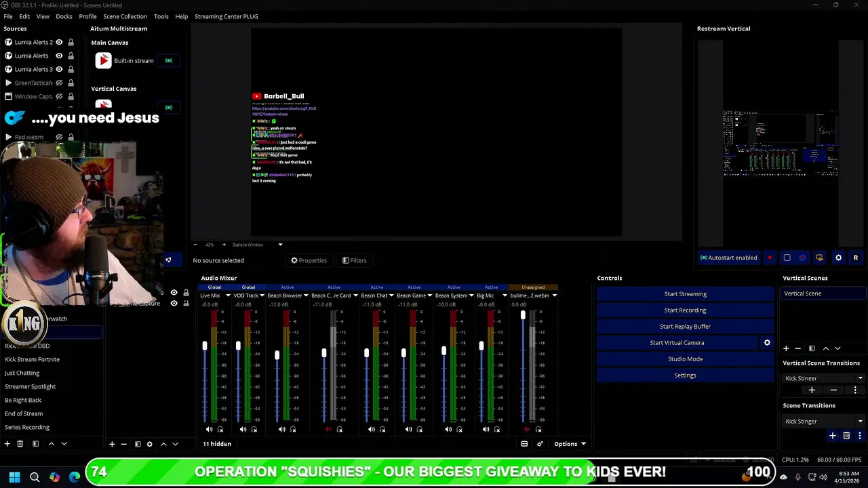Open Streaming Center PLUG menu
The width and height of the screenshot is (868, 488).
tap(226, 16)
